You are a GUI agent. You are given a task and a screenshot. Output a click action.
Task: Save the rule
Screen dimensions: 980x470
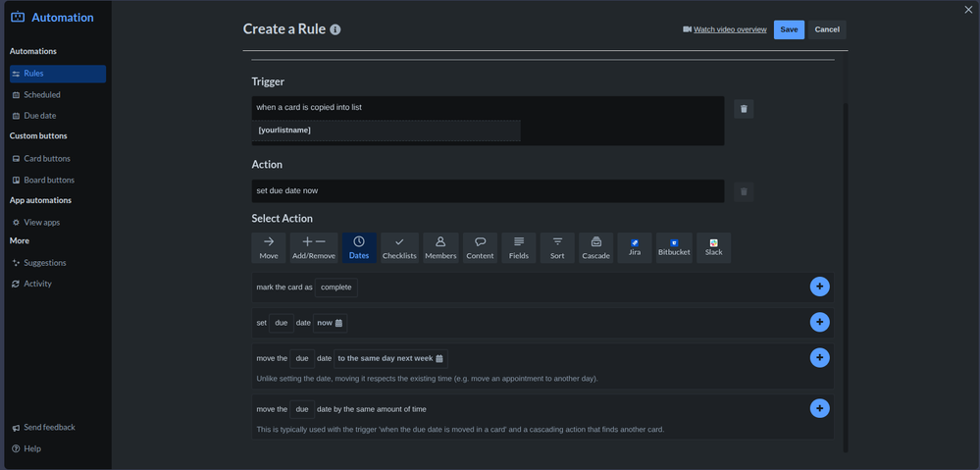[789, 29]
